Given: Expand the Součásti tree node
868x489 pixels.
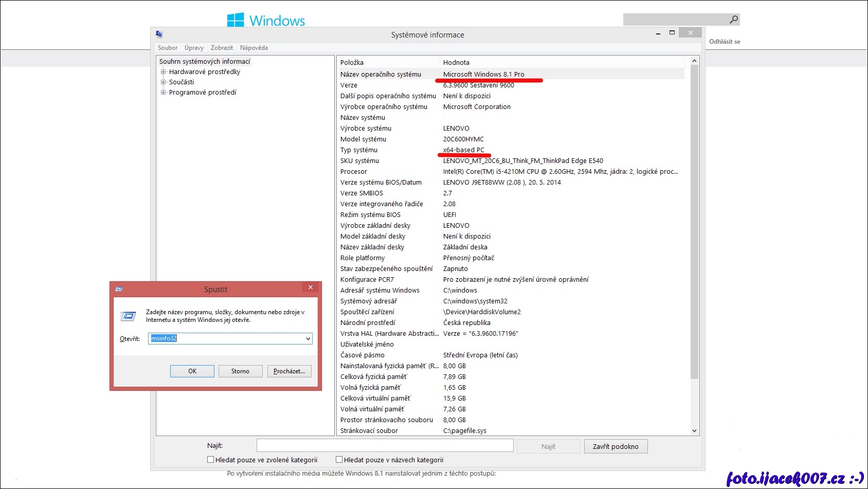Looking at the screenshot, I should coord(164,82).
